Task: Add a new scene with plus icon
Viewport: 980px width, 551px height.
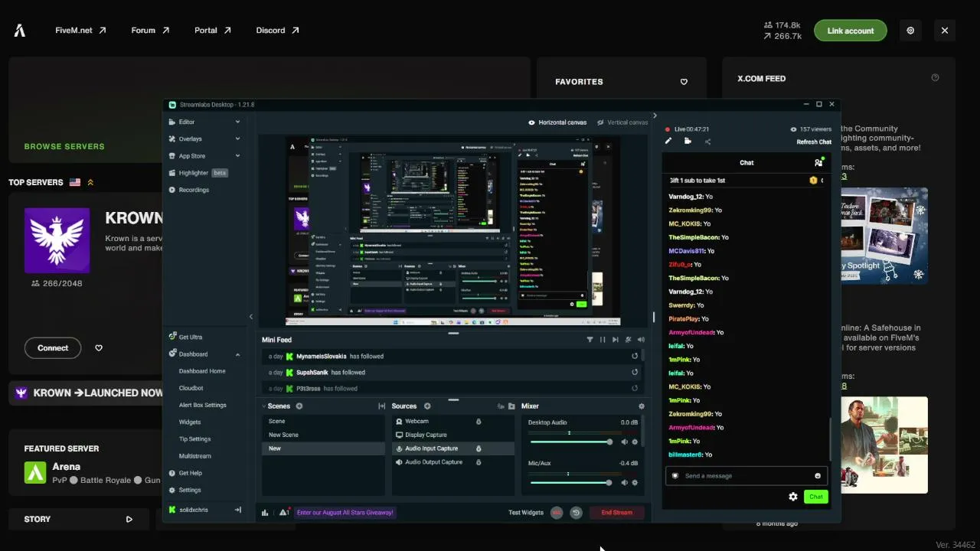Action: coord(299,406)
